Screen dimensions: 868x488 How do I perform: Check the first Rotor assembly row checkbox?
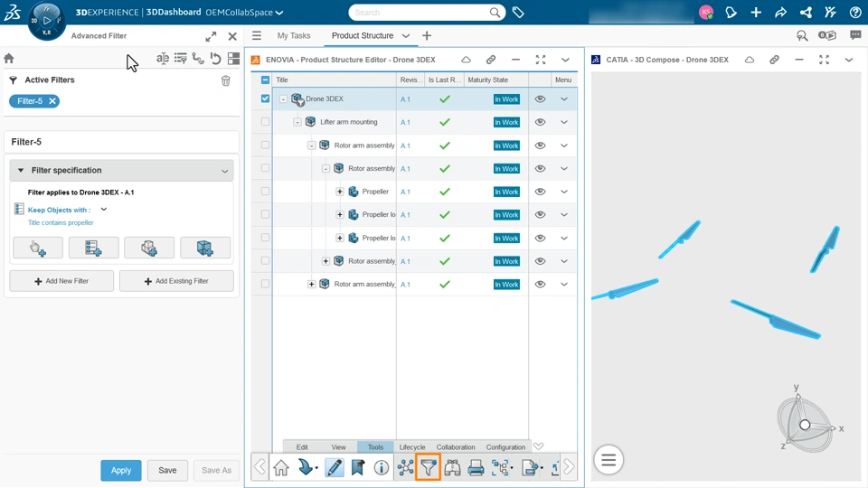265,168
